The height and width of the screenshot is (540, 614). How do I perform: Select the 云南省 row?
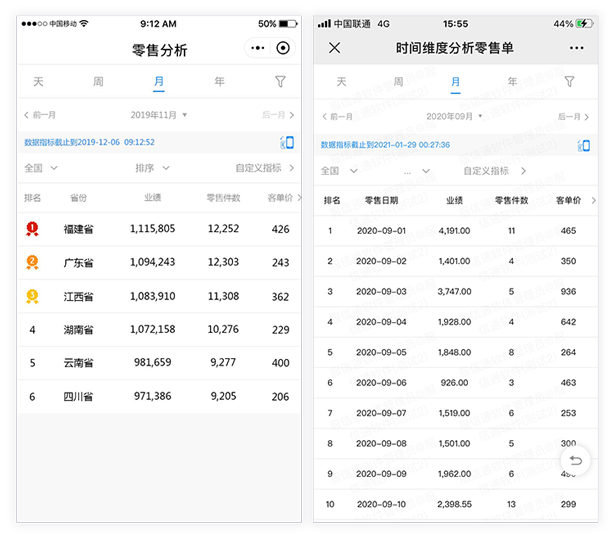point(159,363)
